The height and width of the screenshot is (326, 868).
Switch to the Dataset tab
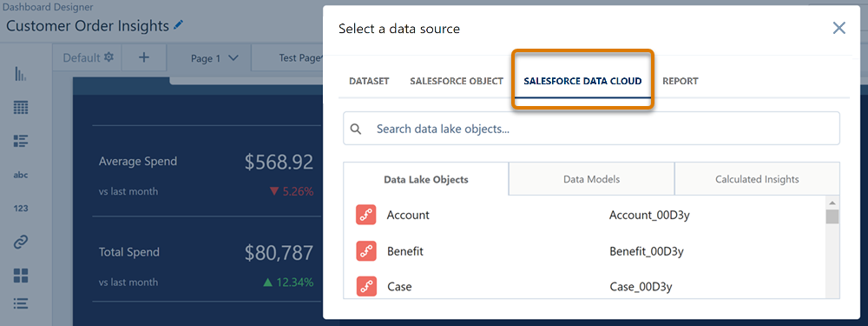pyautogui.click(x=369, y=81)
